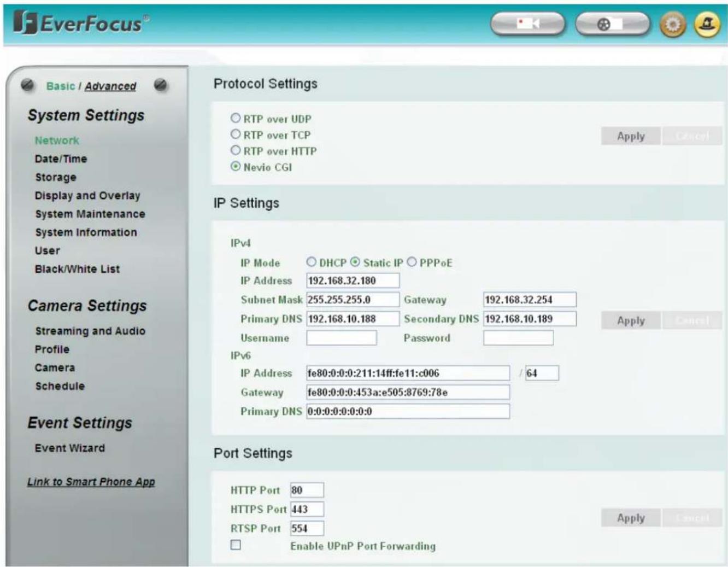This screenshot has width=728, height=567.
Task: Open Storage settings page
Action: (x=56, y=177)
